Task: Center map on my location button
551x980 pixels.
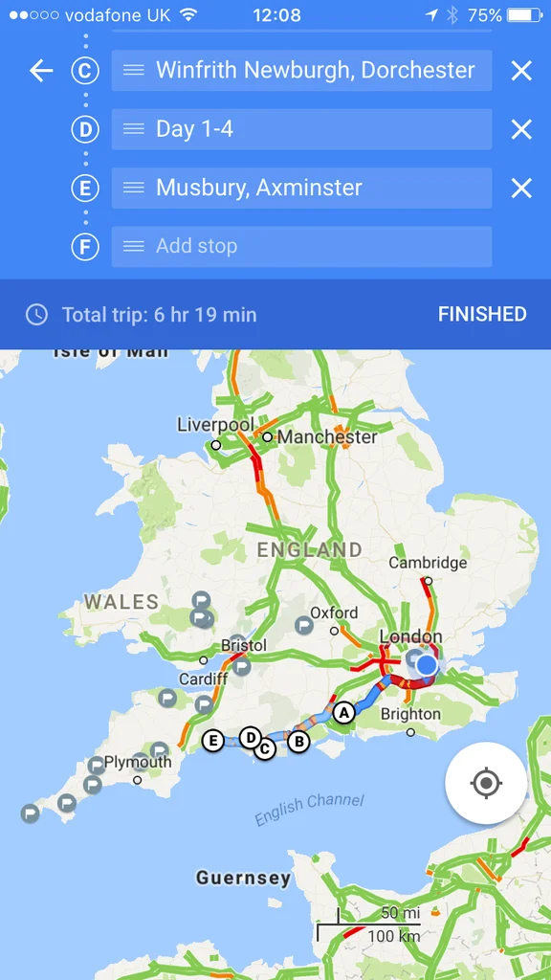Action: tap(486, 783)
